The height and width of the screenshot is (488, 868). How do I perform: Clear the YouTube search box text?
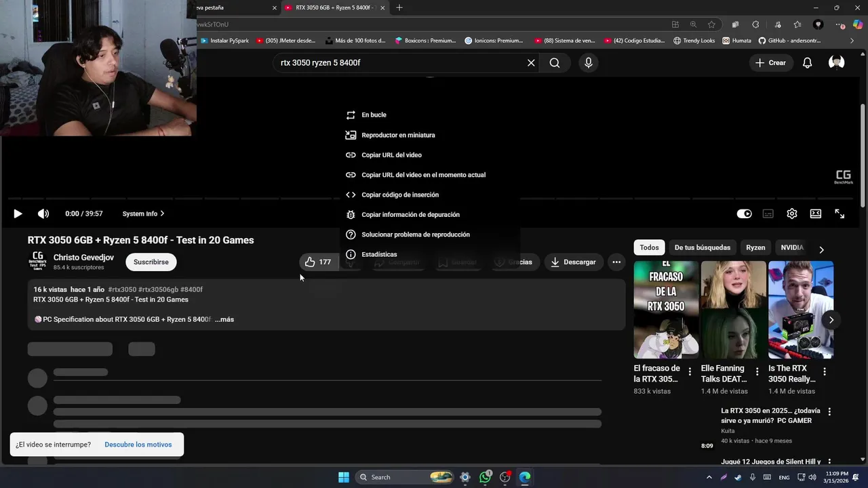531,62
